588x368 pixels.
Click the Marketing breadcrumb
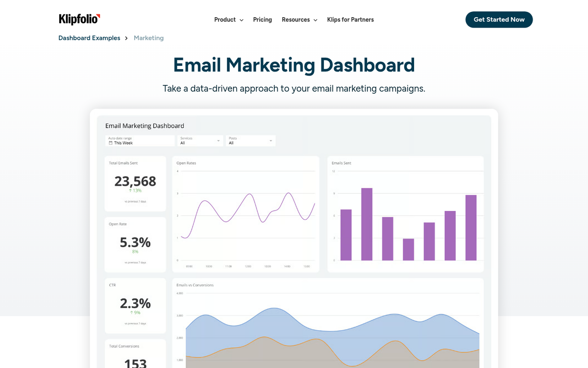pos(148,38)
